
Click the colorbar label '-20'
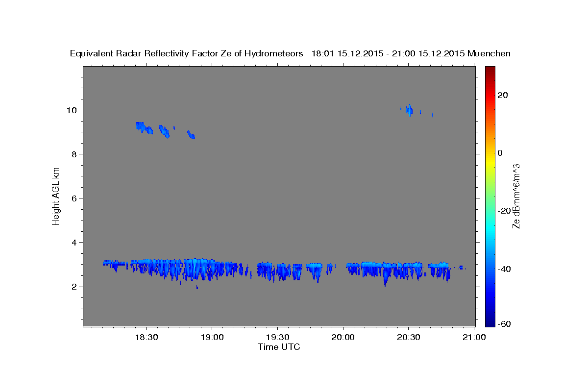pyautogui.click(x=504, y=211)
